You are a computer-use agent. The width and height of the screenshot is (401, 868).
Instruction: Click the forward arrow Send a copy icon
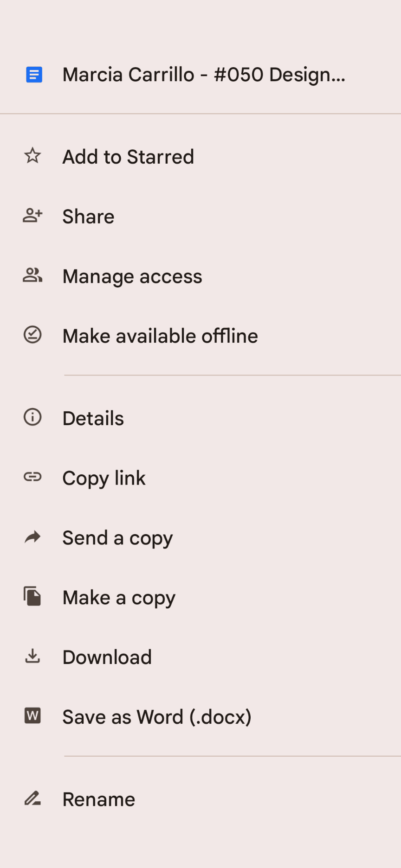click(32, 537)
